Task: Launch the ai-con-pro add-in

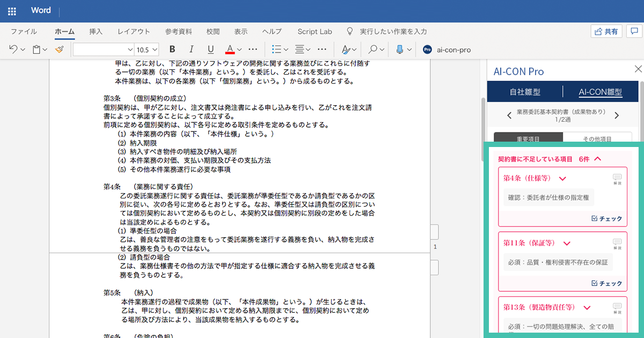Action: [x=447, y=49]
